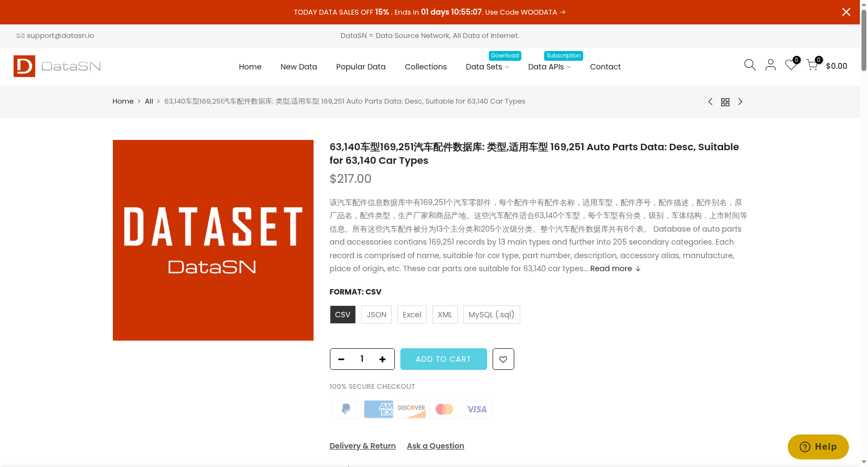Add product to wishlist heart button
Viewport: 868px width, 467px height.
pos(503,359)
